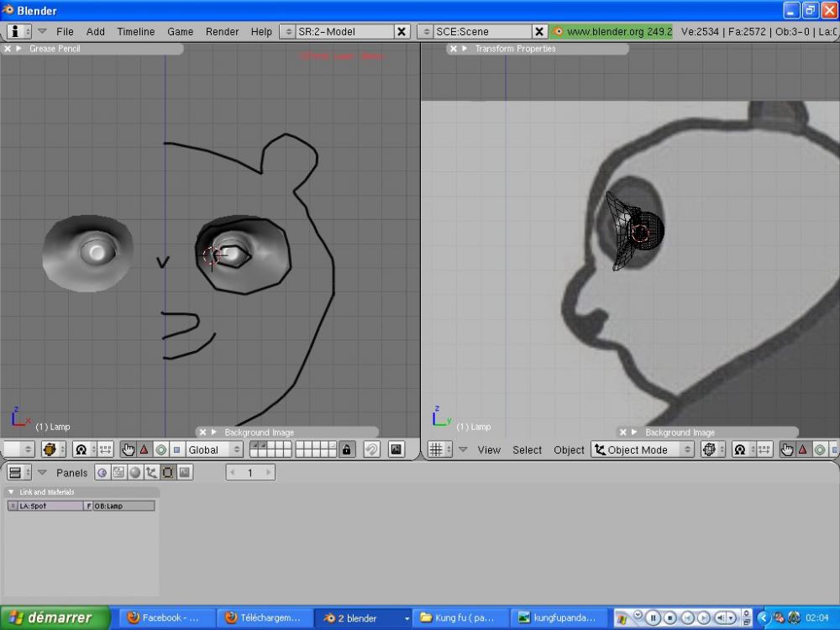Open right viewport draw type selector
840x630 pixels.
[712, 449]
